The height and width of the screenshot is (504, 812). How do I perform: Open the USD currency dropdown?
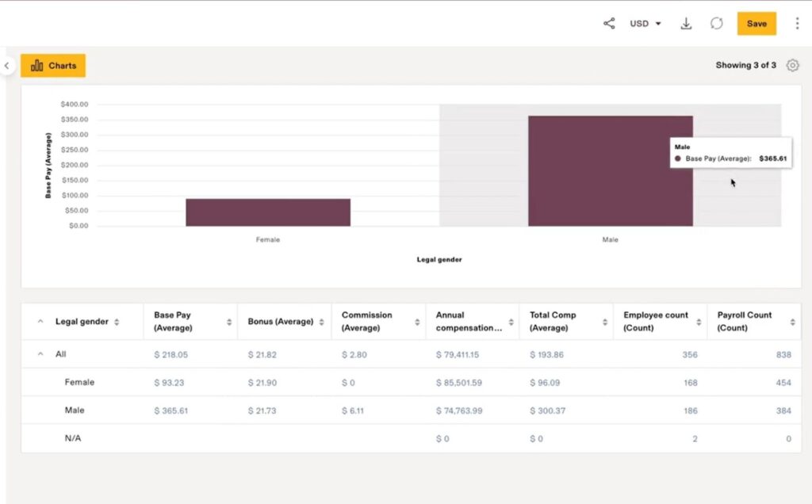pos(645,23)
